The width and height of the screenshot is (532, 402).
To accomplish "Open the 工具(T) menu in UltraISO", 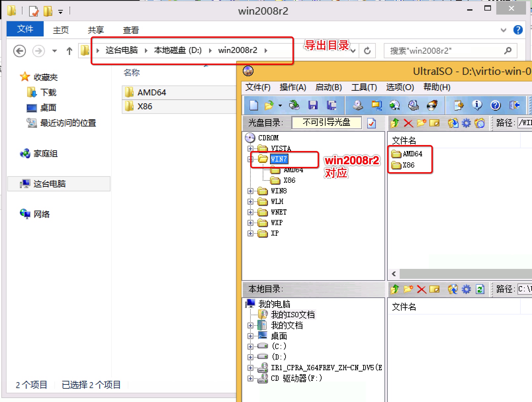I will (364, 87).
